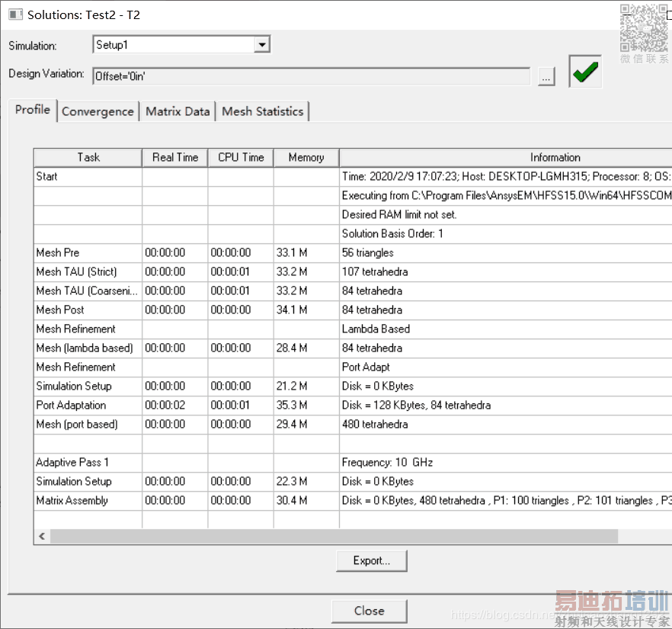Image resolution: width=672 pixels, height=629 pixels.
Task: Click the '480 tetrahedra' information cell
Action: [506, 424]
